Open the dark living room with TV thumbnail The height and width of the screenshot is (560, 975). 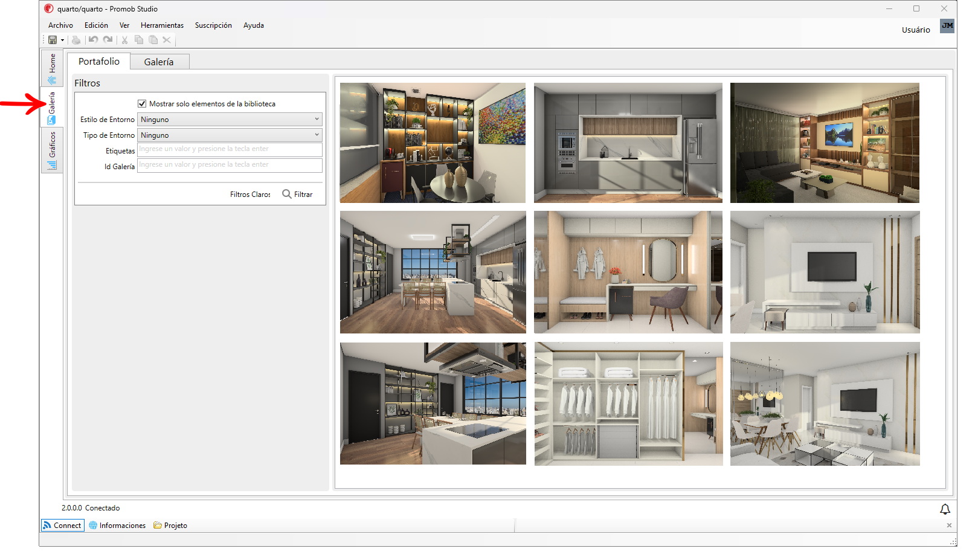point(825,143)
